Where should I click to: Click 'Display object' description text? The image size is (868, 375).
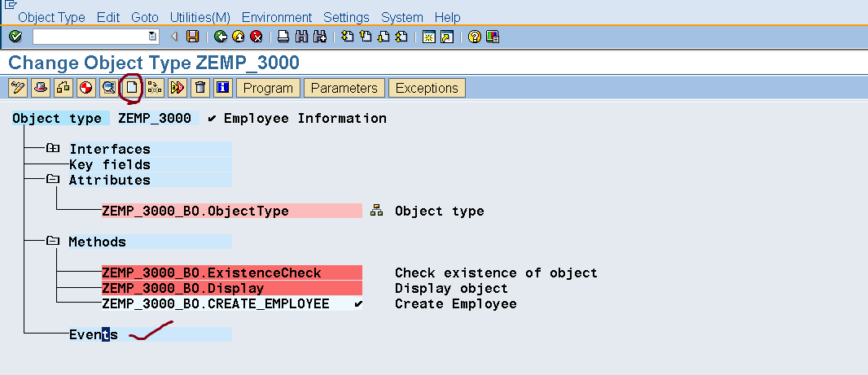point(451,288)
